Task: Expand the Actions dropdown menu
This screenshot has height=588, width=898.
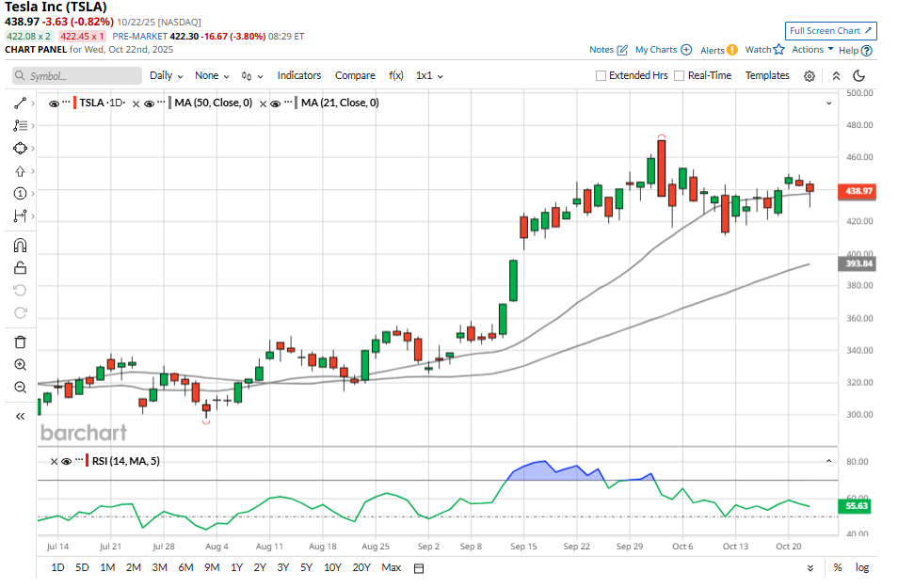Action: tap(812, 50)
